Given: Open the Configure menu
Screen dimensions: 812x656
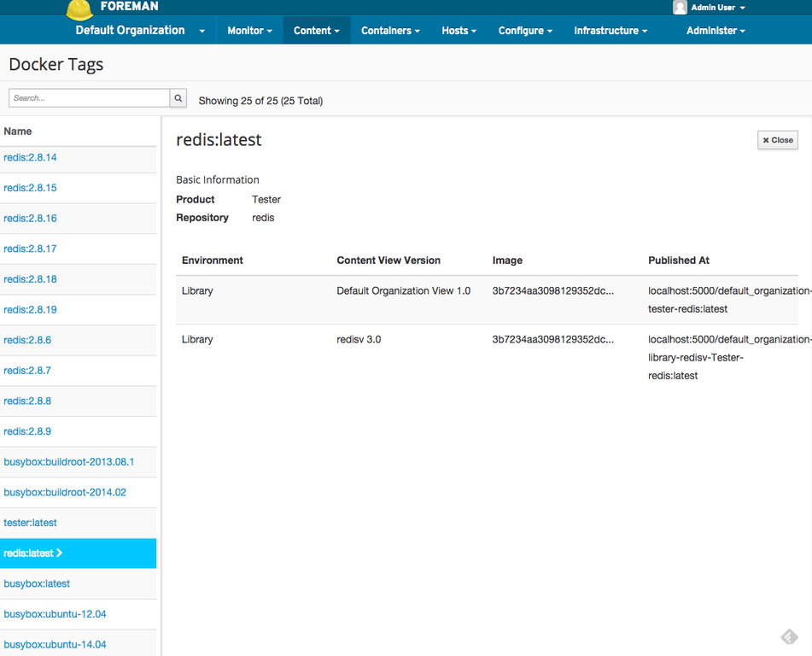Looking at the screenshot, I should (525, 31).
